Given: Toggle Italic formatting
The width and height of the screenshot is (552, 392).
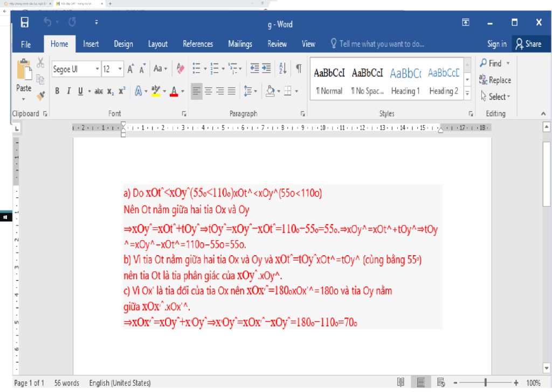Looking at the screenshot, I should tap(68, 92).
